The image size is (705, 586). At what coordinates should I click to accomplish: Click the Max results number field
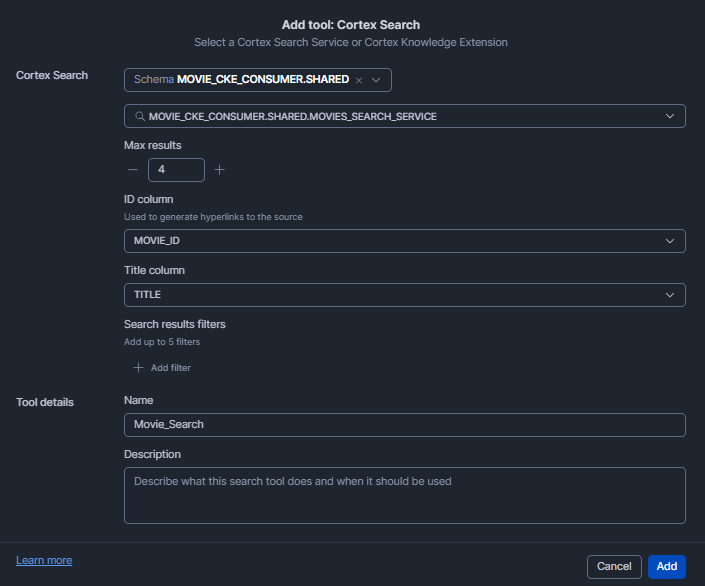coord(176,170)
